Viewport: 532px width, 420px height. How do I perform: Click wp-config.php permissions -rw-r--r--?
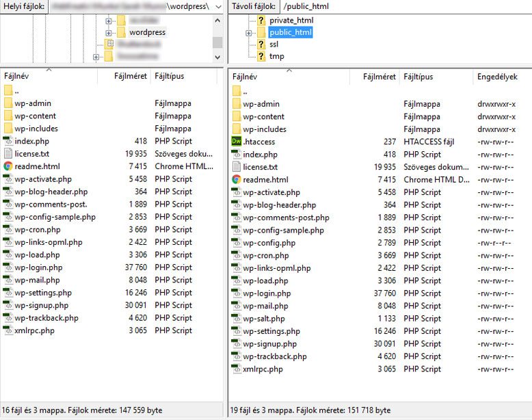click(494, 243)
